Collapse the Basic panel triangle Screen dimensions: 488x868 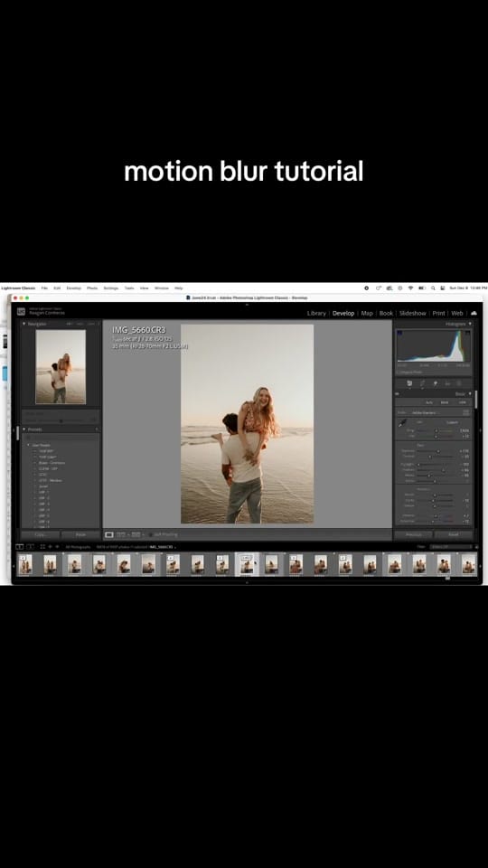point(470,393)
